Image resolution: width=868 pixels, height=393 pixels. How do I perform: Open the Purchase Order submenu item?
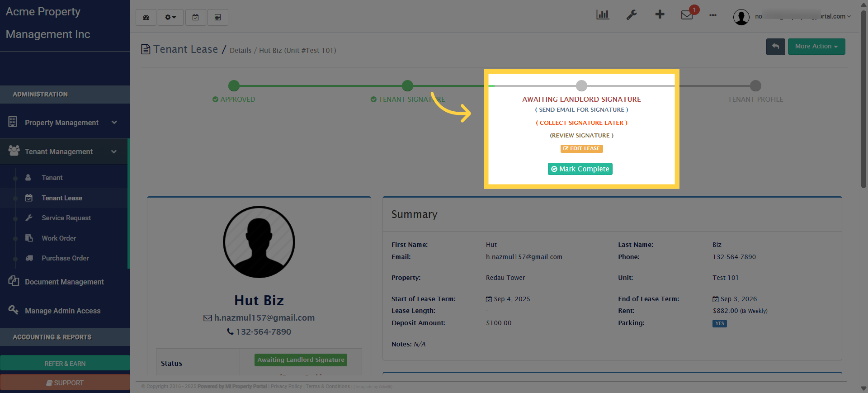tap(65, 258)
